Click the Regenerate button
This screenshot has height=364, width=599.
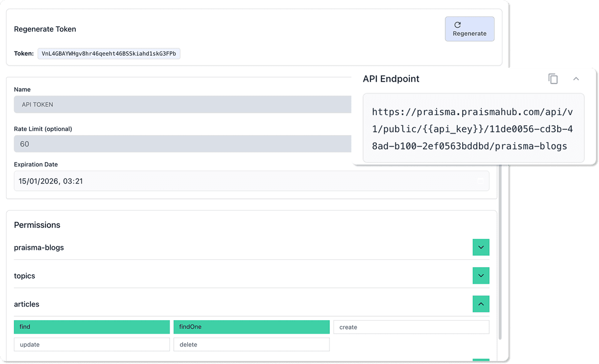[x=469, y=28]
